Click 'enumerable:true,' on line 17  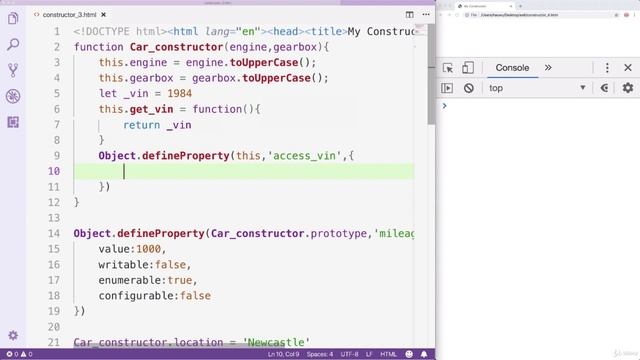pos(148,280)
